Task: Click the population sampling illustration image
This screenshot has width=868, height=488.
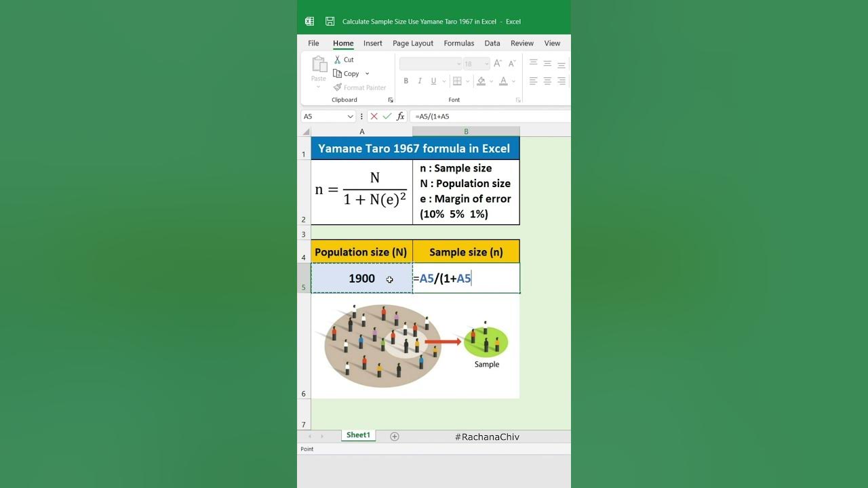Action: [415, 346]
